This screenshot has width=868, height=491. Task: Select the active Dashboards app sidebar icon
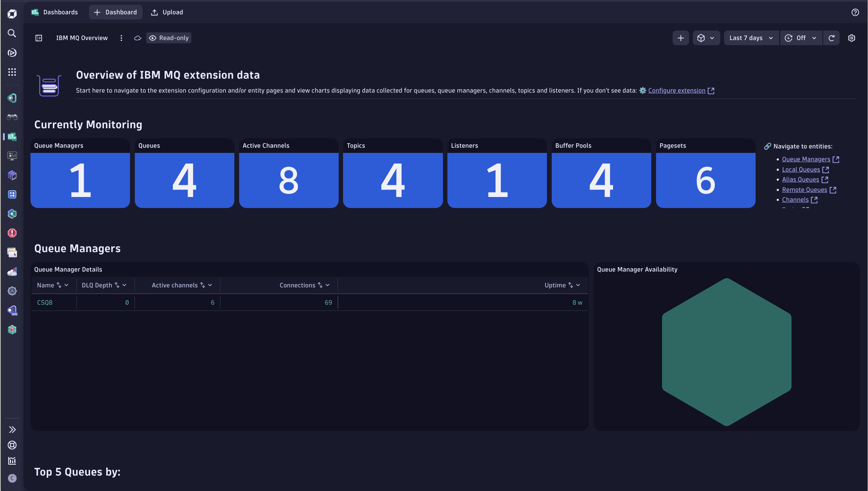point(12,137)
